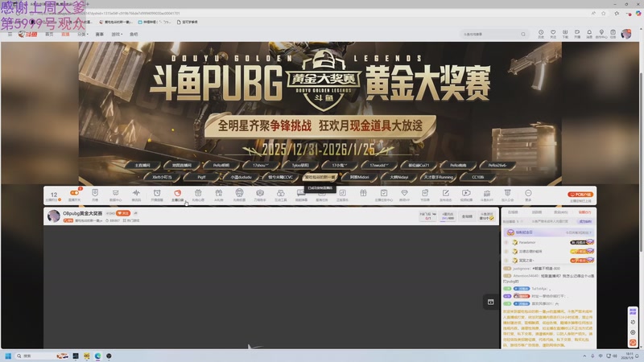
Task: Open the 鱼吧 nav tab
Action: click(134, 34)
